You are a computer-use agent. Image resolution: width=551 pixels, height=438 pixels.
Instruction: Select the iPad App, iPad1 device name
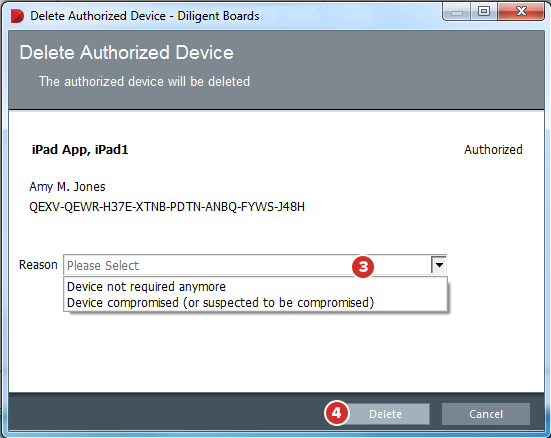pyautogui.click(x=80, y=150)
